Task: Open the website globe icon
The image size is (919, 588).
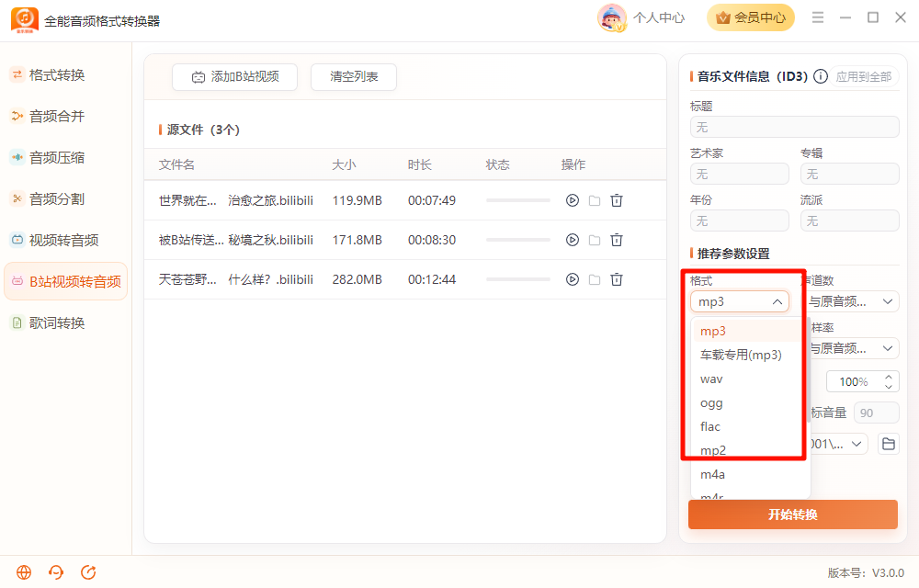Action: (x=24, y=572)
